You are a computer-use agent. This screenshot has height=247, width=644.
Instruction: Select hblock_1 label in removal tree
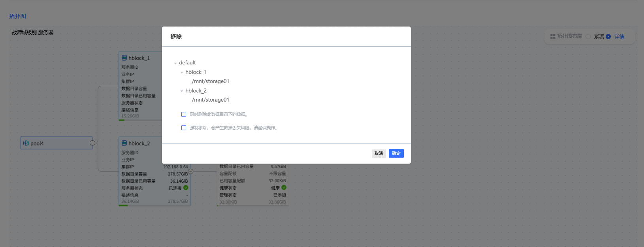coord(196,72)
